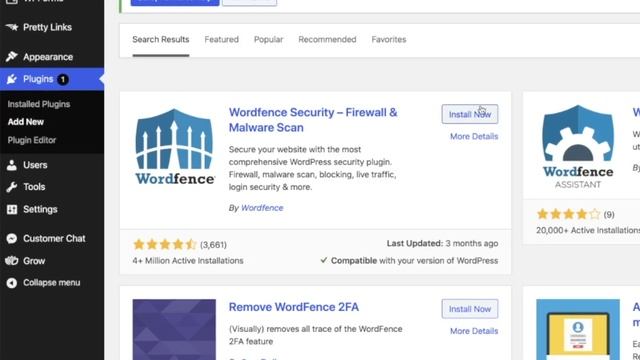Click the Grow icon in sidebar
This screenshot has height=360, width=640.
tap(12, 260)
